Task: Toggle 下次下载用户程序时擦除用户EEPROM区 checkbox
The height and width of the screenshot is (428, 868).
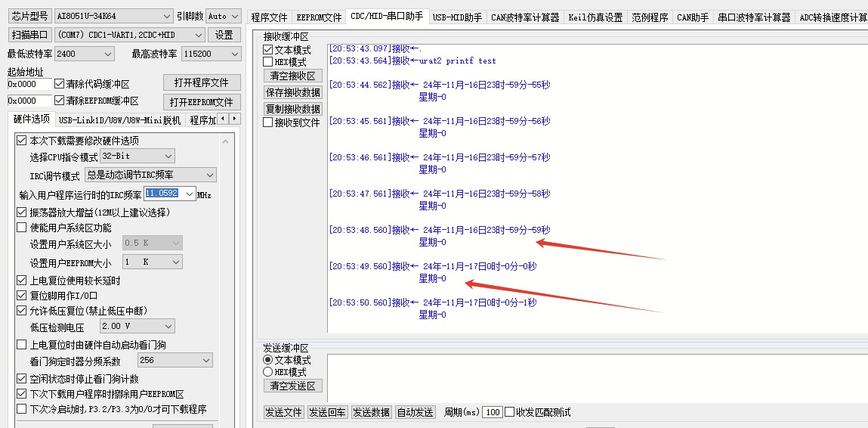Action: tap(22, 394)
